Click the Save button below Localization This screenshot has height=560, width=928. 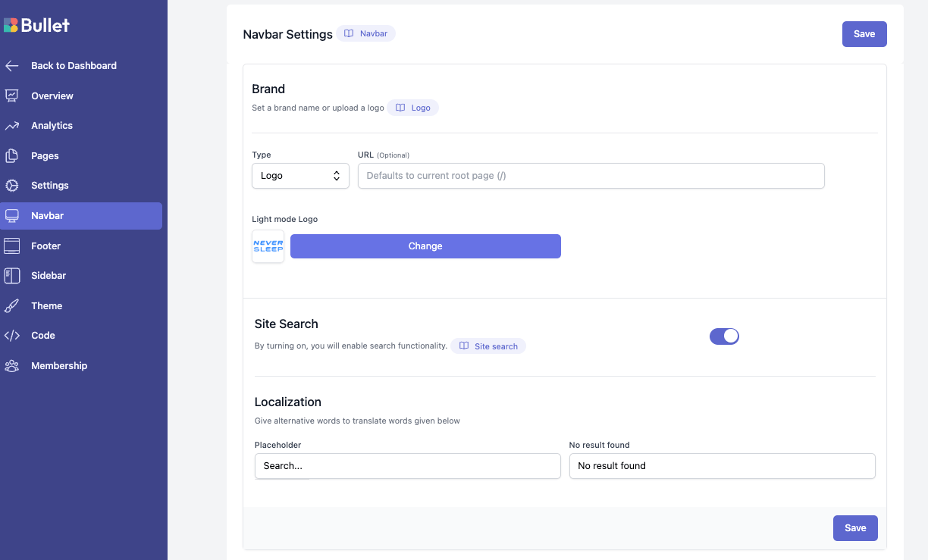coord(855,528)
